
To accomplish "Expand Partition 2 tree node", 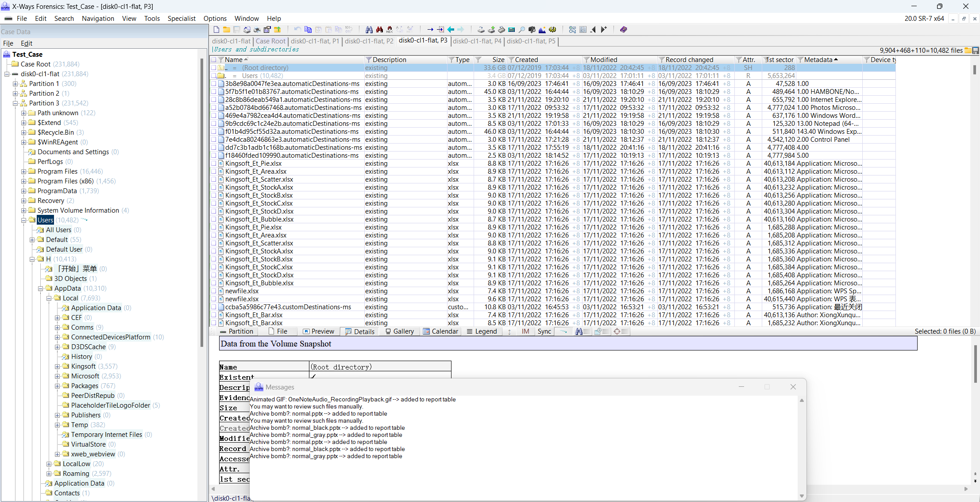I will tap(15, 93).
